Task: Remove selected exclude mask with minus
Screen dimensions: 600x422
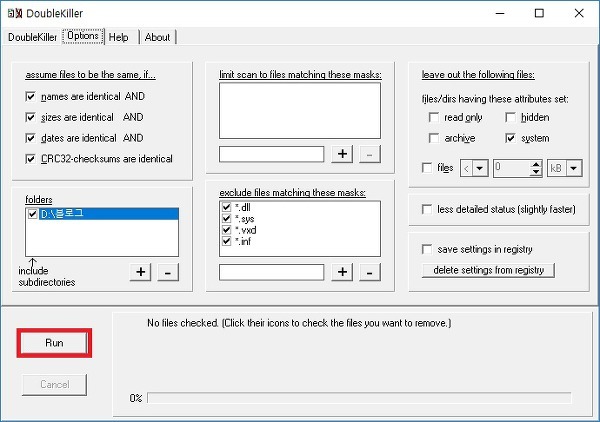Action: 369,272
